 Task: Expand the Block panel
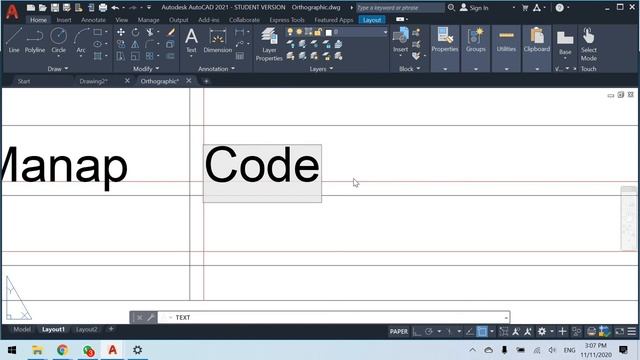pos(409,69)
